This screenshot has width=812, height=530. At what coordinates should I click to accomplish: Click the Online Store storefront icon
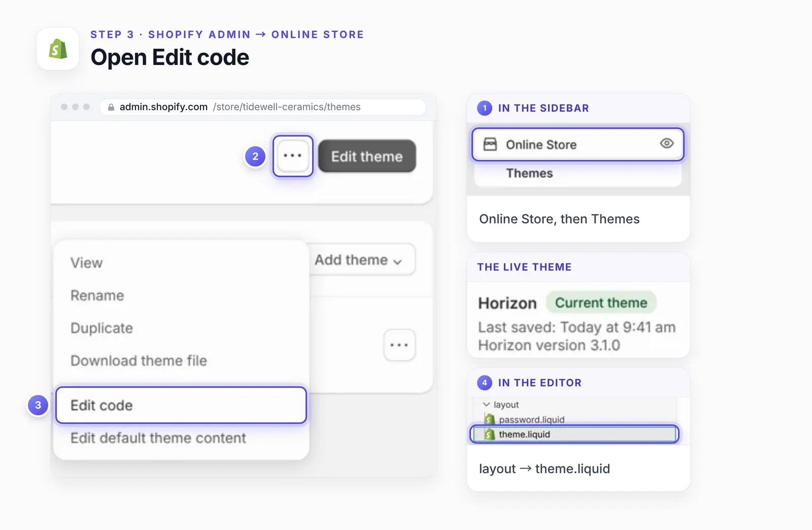pos(490,144)
